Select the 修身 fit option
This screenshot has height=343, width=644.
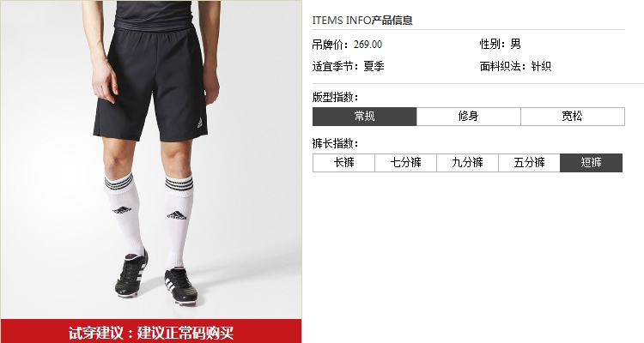(x=468, y=117)
